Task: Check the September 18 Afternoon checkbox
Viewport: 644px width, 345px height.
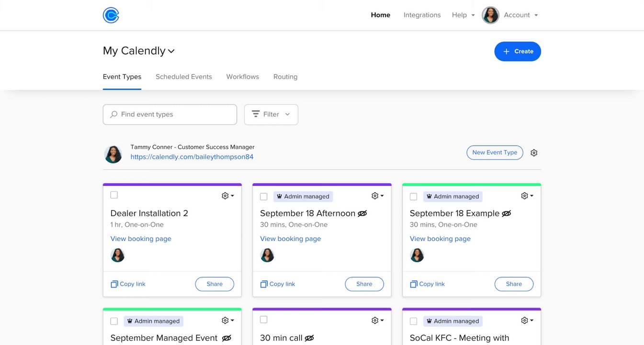Action: pos(264,196)
